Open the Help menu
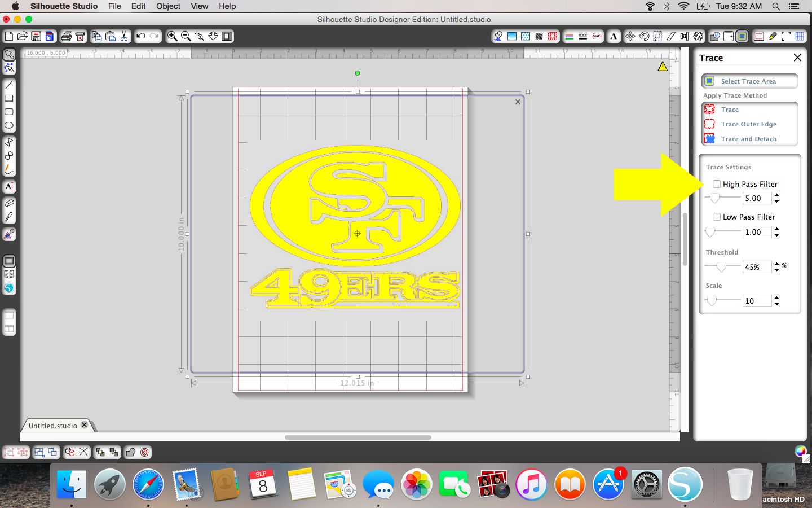 [227, 6]
